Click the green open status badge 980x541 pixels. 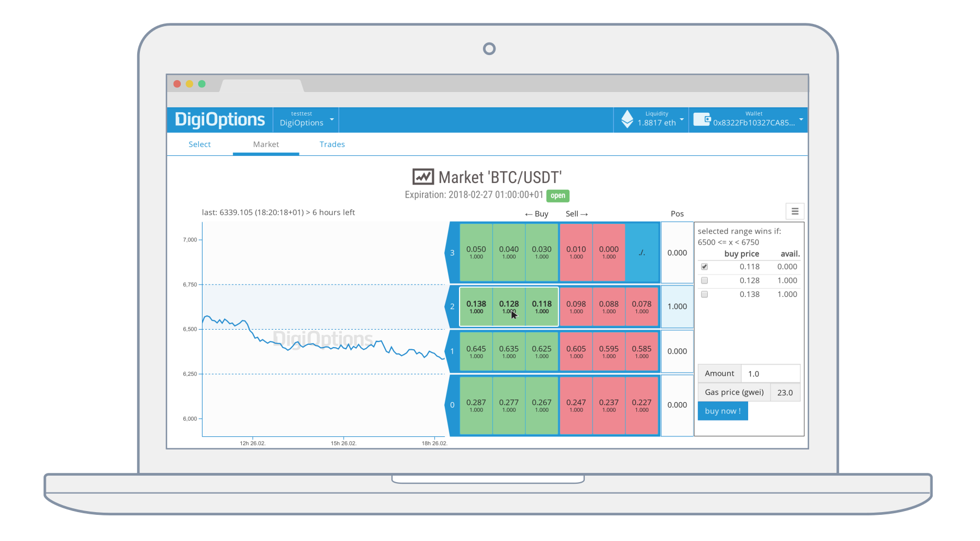558,196
